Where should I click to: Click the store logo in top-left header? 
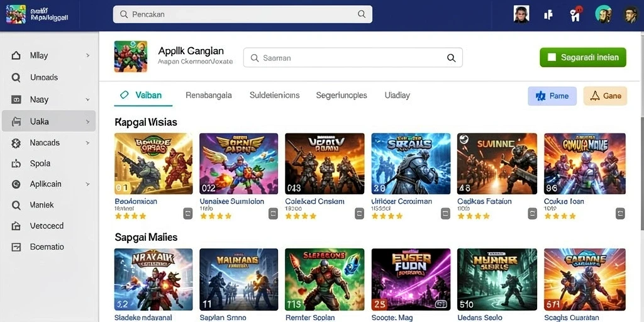coord(16,14)
